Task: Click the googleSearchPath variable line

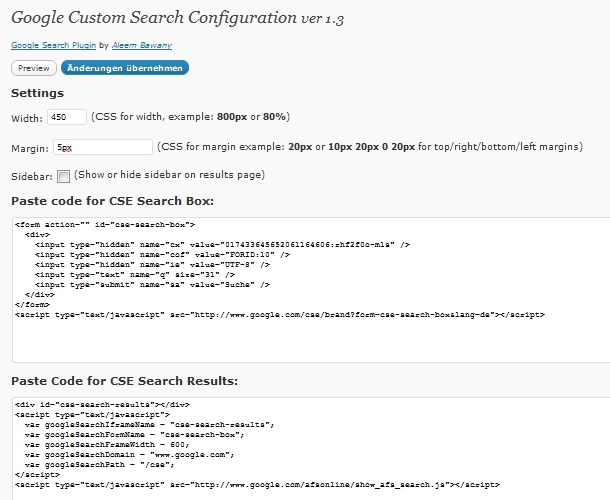Action: pyautogui.click(x=100, y=465)
